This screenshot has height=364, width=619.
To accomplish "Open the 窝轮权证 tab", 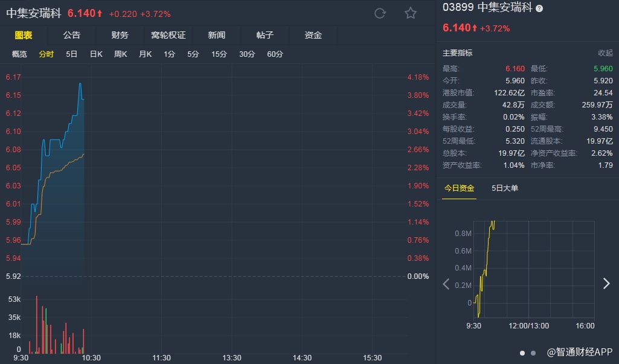I will tap(168, 35).
